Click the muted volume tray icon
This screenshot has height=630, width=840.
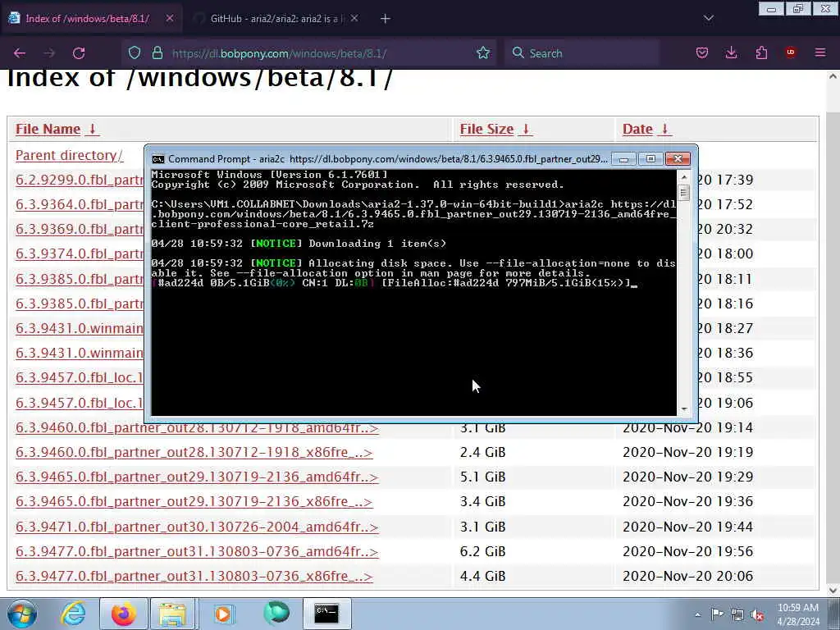[x=757, y=614]
